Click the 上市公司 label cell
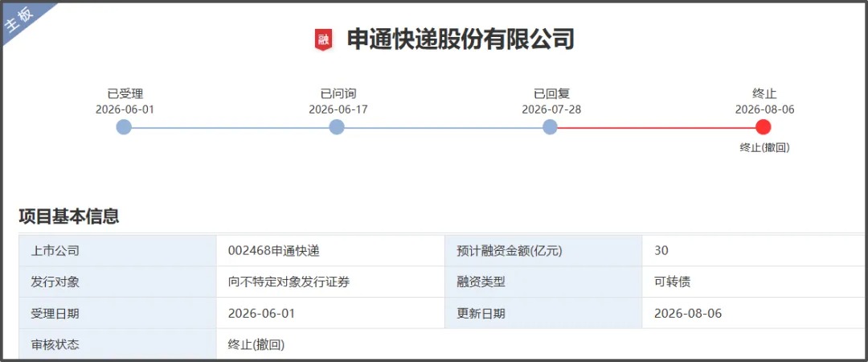Viewport: 868px width, 362px height. click(118, 250)
